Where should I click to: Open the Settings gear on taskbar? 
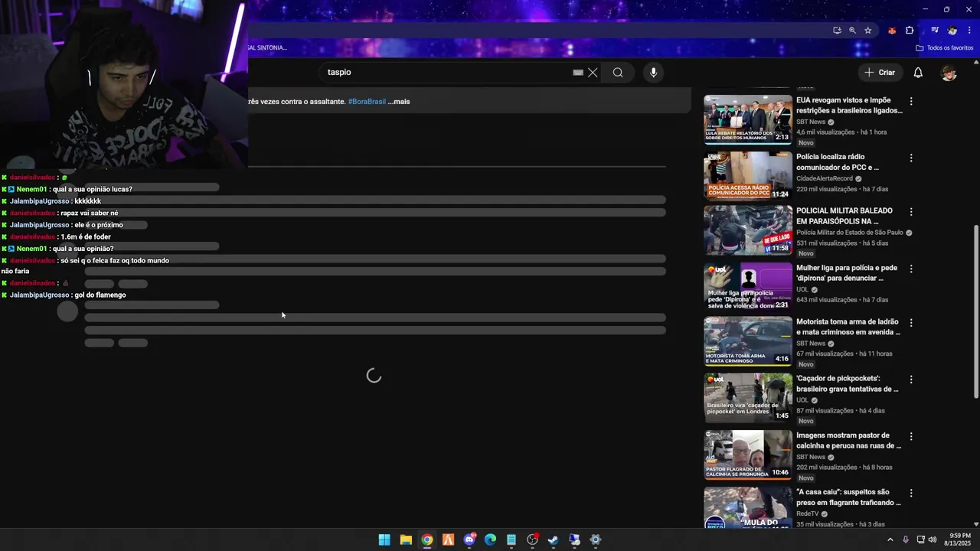pyautogui.click(x=596, y=540)
